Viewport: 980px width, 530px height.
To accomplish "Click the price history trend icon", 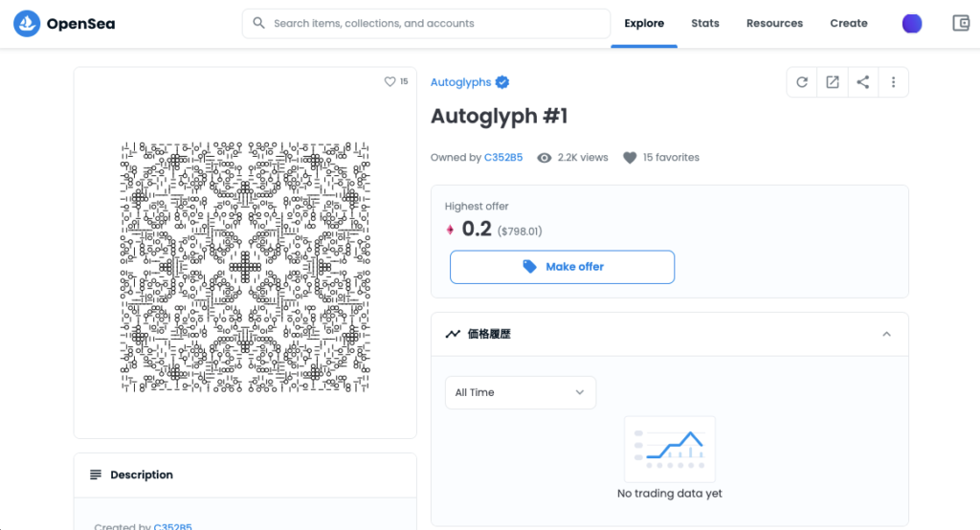I will click(453, 334).
